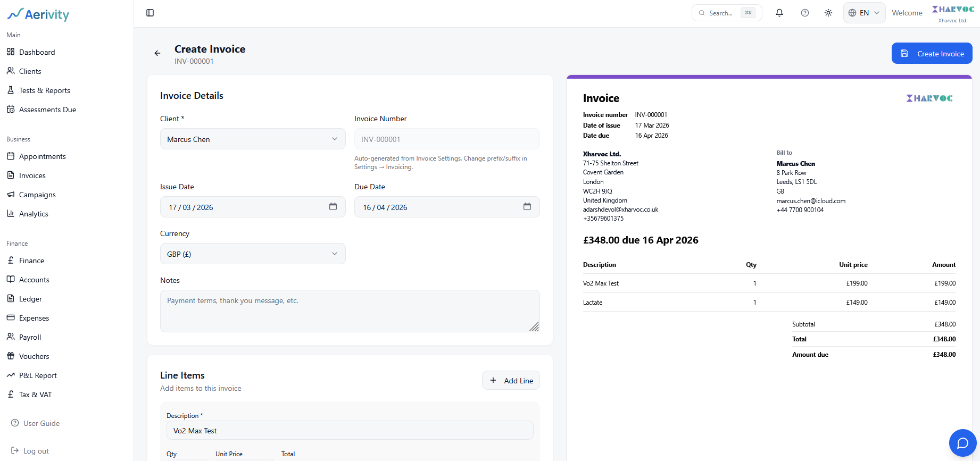Navigate to Invoices in the sidebar
The height and width of the screenshot is (461, 980).
(32, 175)
